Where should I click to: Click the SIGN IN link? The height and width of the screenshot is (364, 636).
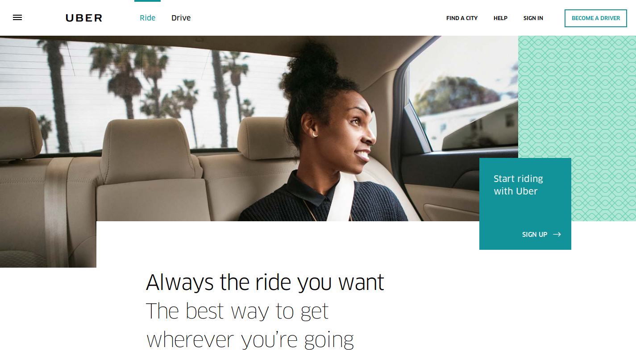[533, 18]
